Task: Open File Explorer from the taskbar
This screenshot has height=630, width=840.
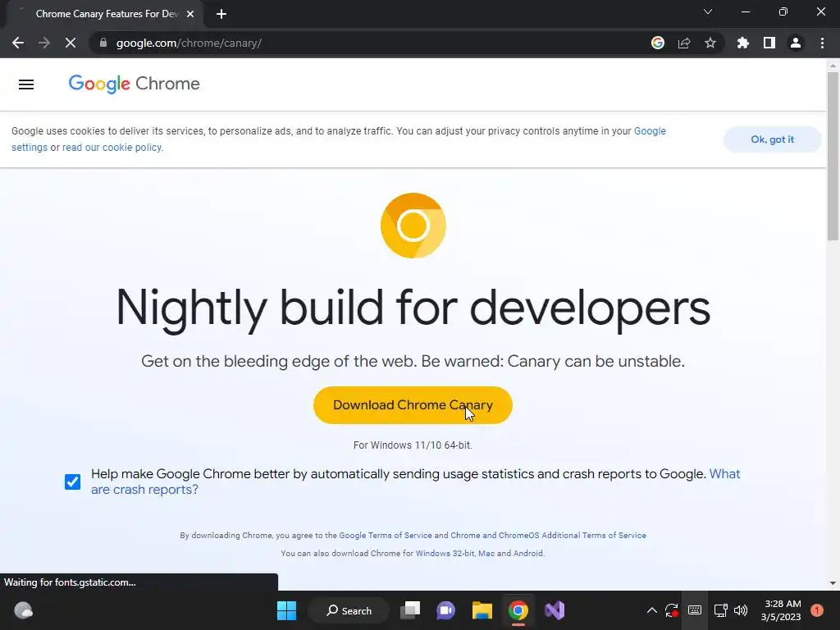Action: pyautogui.click(x=482, y=610)
